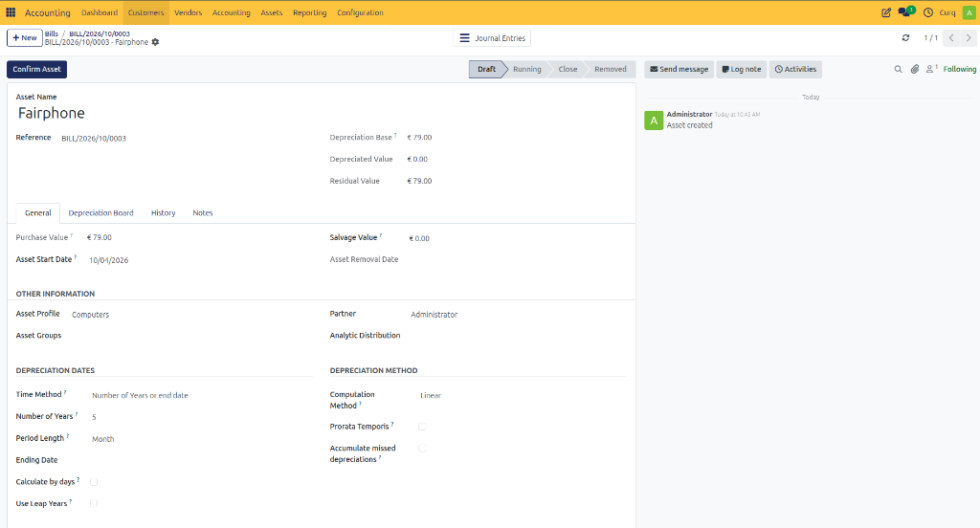Image resolution: width=980 pixels, height=528 pixels.
Task: Open the edit pencil icon in top bar
Action: tap(886, 12)
